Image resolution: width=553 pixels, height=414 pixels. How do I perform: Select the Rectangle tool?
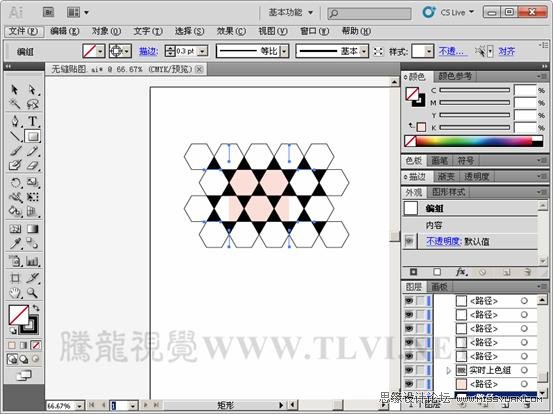click(x=32, y=136)
